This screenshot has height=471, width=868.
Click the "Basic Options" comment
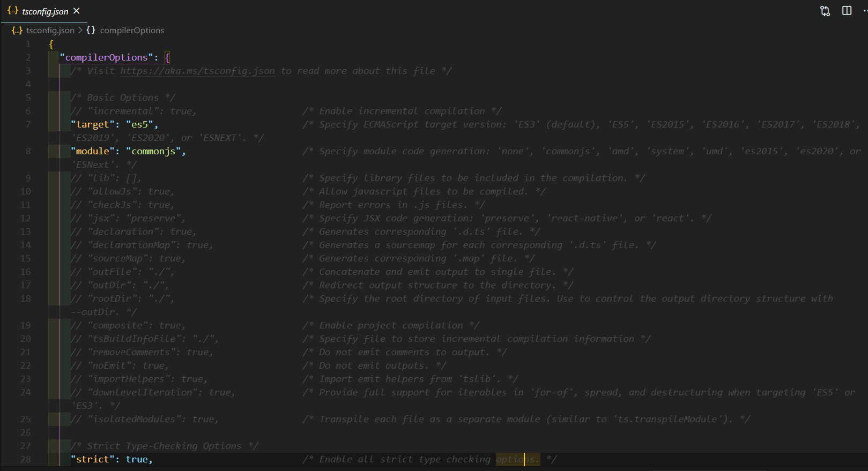coord(123,98)
